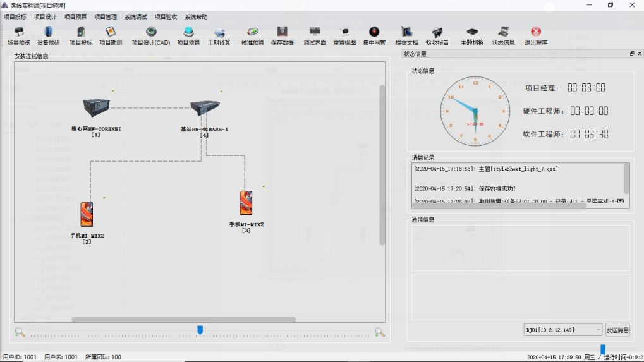
Task: Open the 场景预览 scene preview tool
Action: [18, 36]
